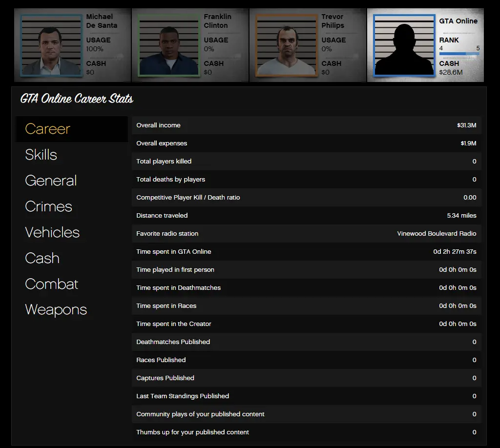This screenshot has height=448, width=500.
Task: Click the $31.3M income value
Action: tap(466, 125)
